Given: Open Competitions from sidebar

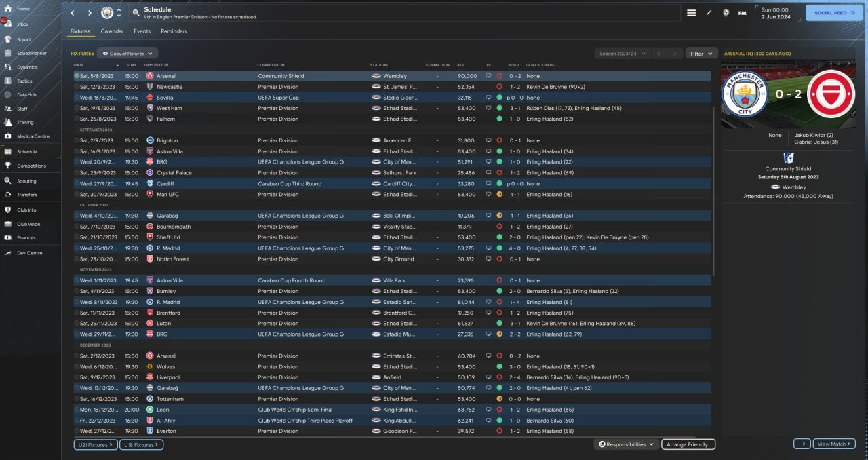Looking at the screenshot, I should [x=31, y=166].
